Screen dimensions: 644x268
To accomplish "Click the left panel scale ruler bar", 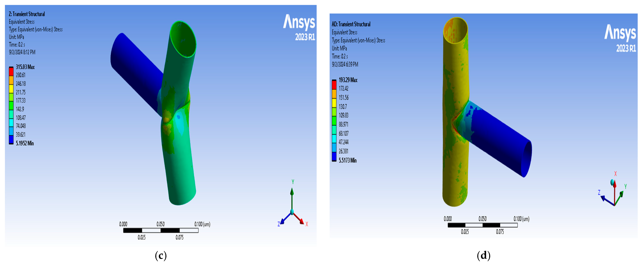I will coord(161,230).
